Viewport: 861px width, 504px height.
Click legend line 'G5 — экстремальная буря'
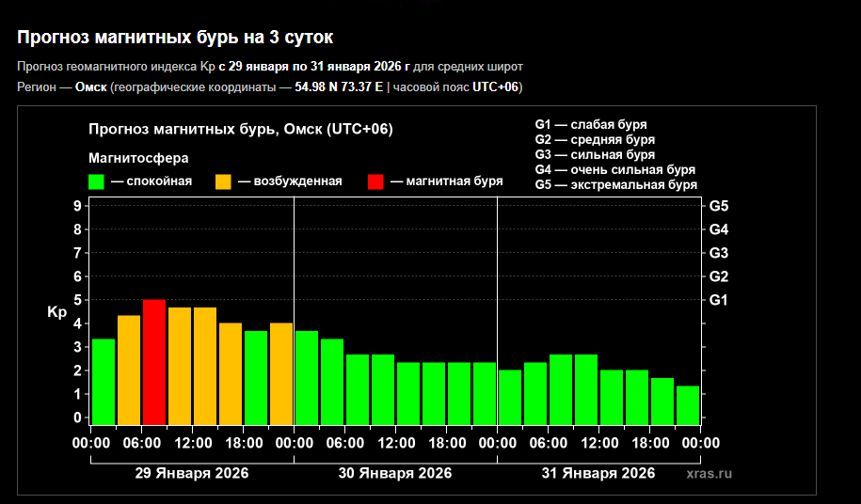616,185
